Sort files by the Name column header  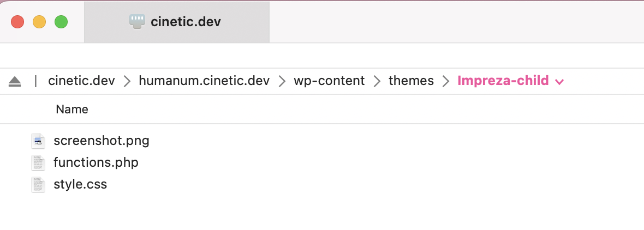(72, 110)
